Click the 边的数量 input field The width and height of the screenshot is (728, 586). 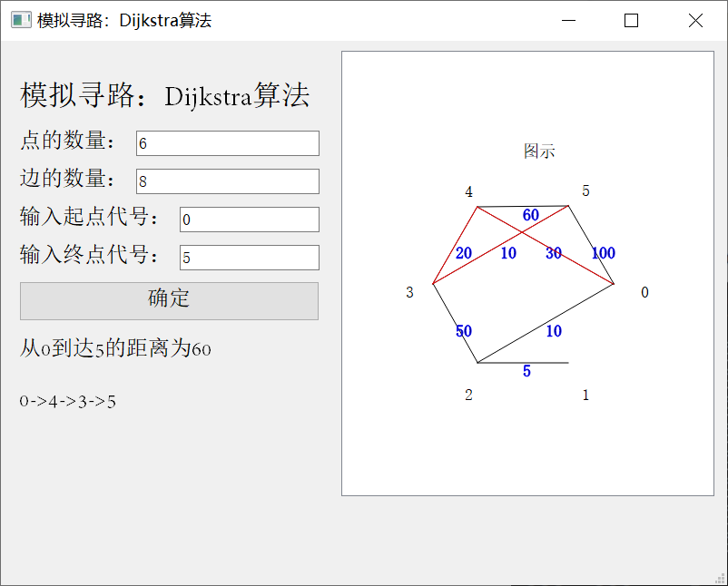(x=228, y=181)
